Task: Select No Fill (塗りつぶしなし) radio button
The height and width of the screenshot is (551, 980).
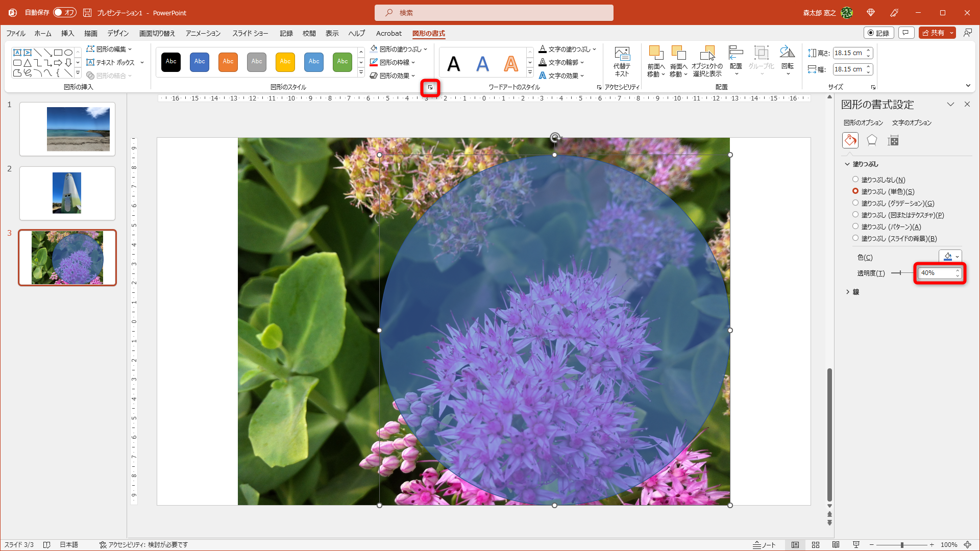Action: 855,180
